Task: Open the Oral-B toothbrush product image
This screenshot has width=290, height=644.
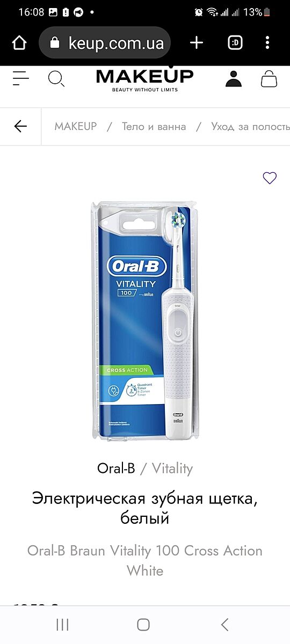Action: pos(145,321)
